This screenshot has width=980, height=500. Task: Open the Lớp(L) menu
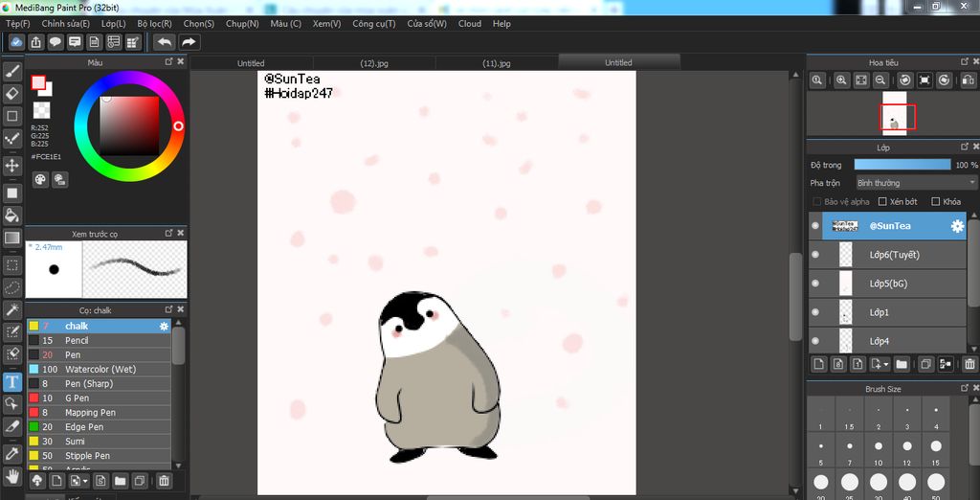[x=113, y=23]
